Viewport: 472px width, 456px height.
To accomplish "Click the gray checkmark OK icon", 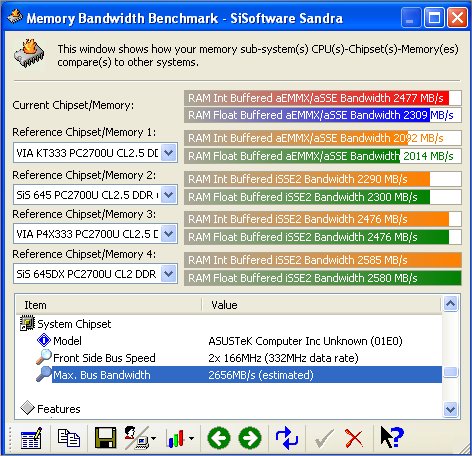I will coord(324,438).
